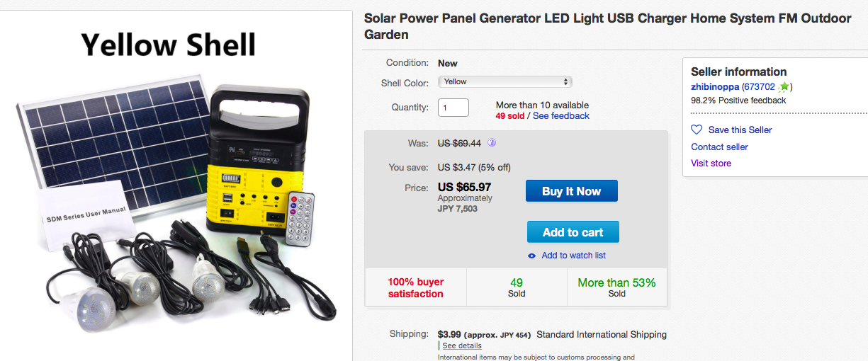Open the Visit store link
Viewport: 868px width, 361px height.
coord(711,164)
